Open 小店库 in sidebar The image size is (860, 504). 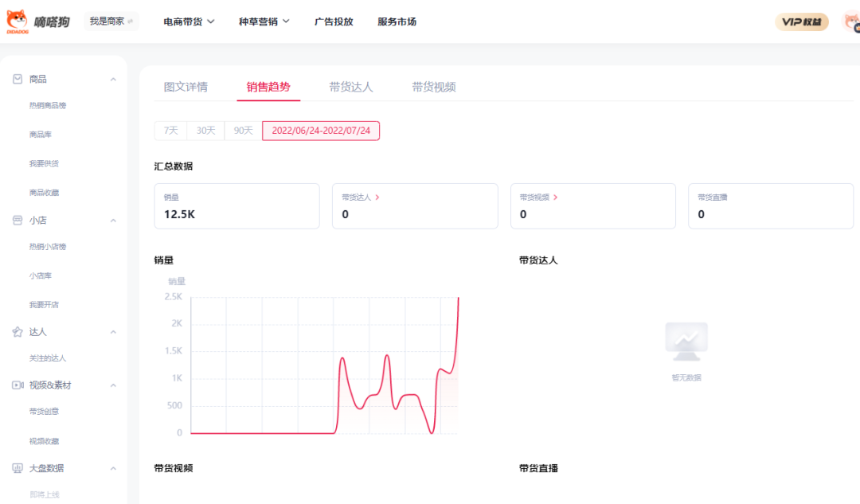tap(40, 275)
